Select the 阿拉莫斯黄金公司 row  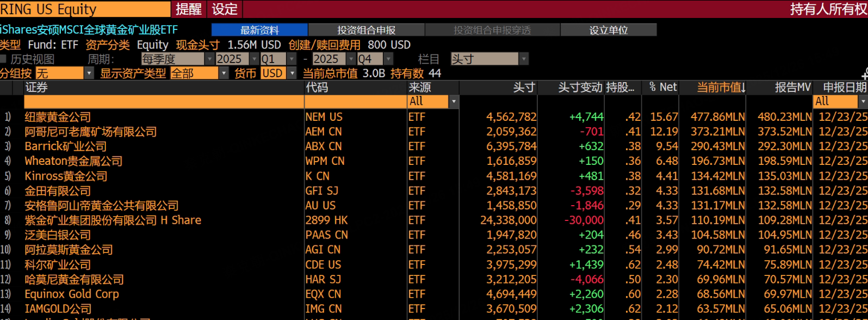pyautogui.click(x=434, y=250)
